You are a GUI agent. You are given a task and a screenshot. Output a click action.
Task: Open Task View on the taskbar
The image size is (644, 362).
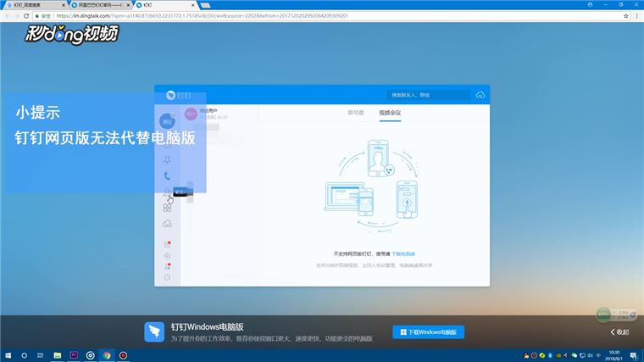coord(41,355)
